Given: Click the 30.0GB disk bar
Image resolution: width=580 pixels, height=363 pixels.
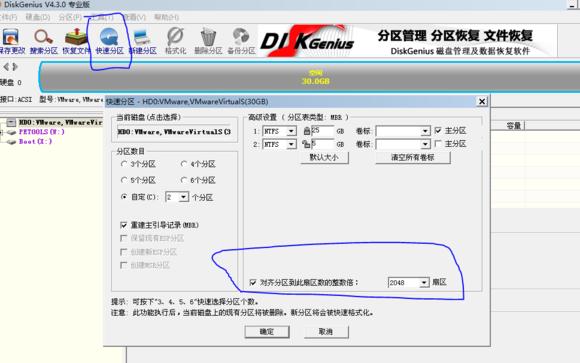Looking at the screenshot, I should point(311,77).
